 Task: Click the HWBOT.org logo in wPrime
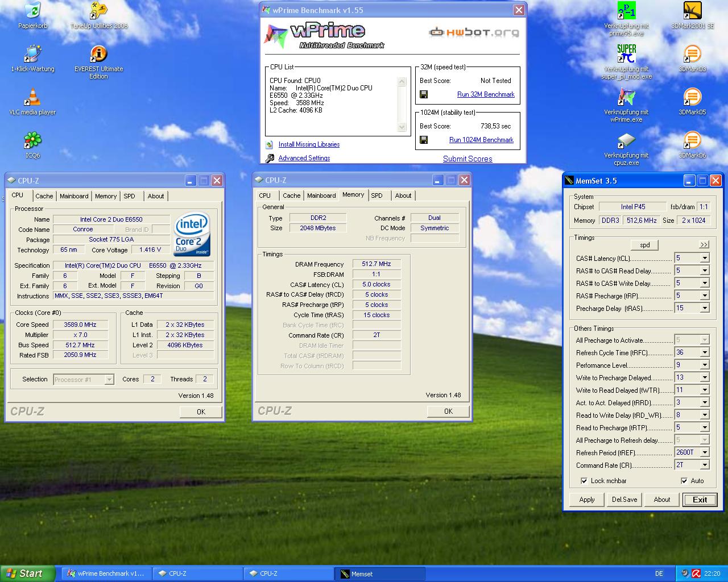point(474,32)
